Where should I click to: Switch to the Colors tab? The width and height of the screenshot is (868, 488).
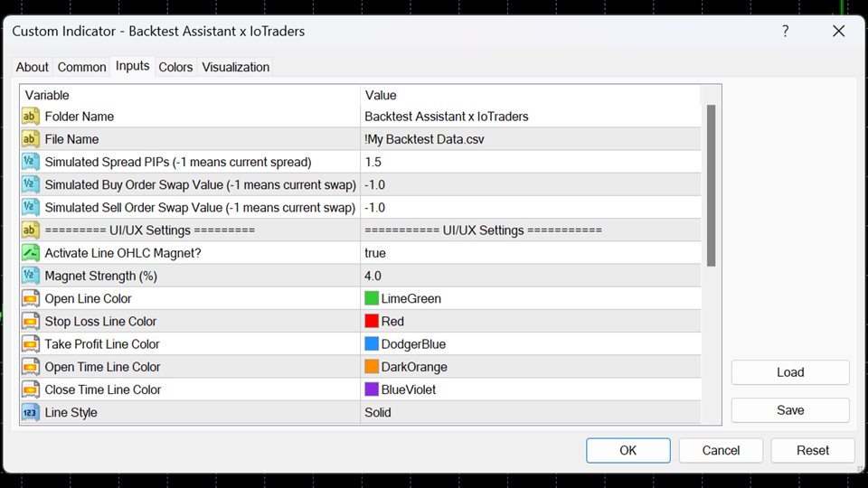[x=175, y=67]
